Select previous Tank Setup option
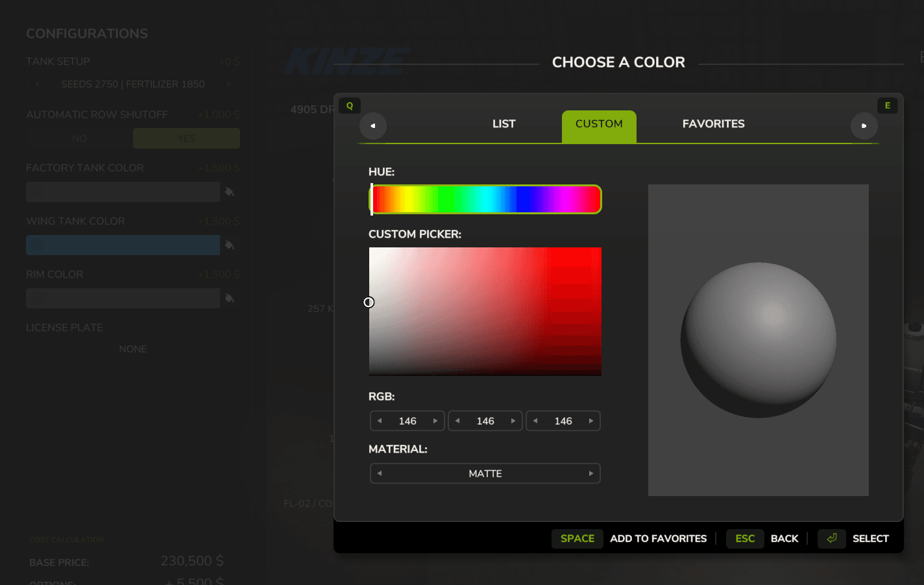This screenshot has width=924, height=585. click(37, 84)
